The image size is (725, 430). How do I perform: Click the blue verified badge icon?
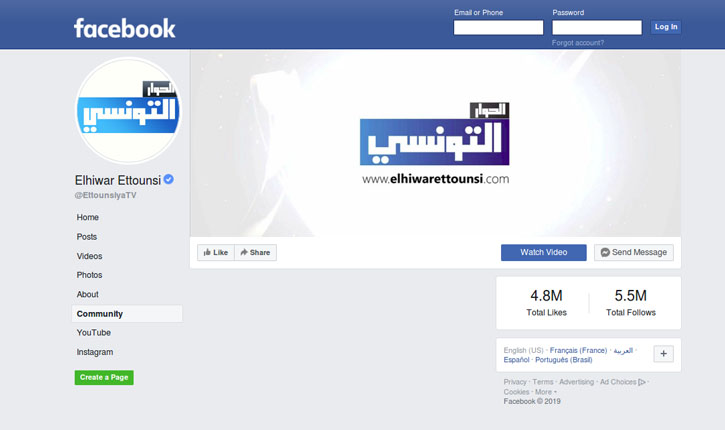[169, 179]
